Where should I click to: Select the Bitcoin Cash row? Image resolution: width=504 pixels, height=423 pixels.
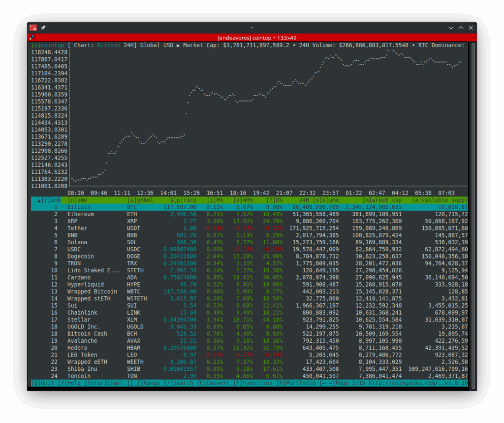tap(250, 334)
